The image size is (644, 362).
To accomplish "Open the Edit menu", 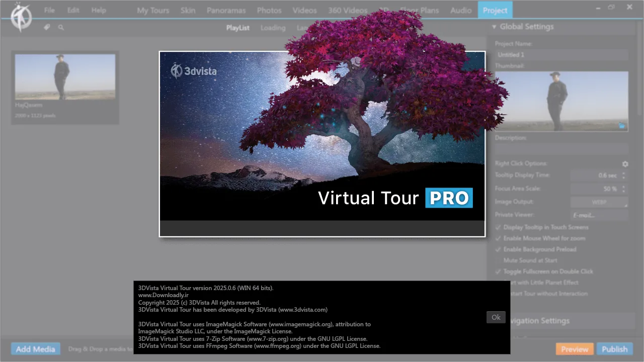I will click(73, 10).
